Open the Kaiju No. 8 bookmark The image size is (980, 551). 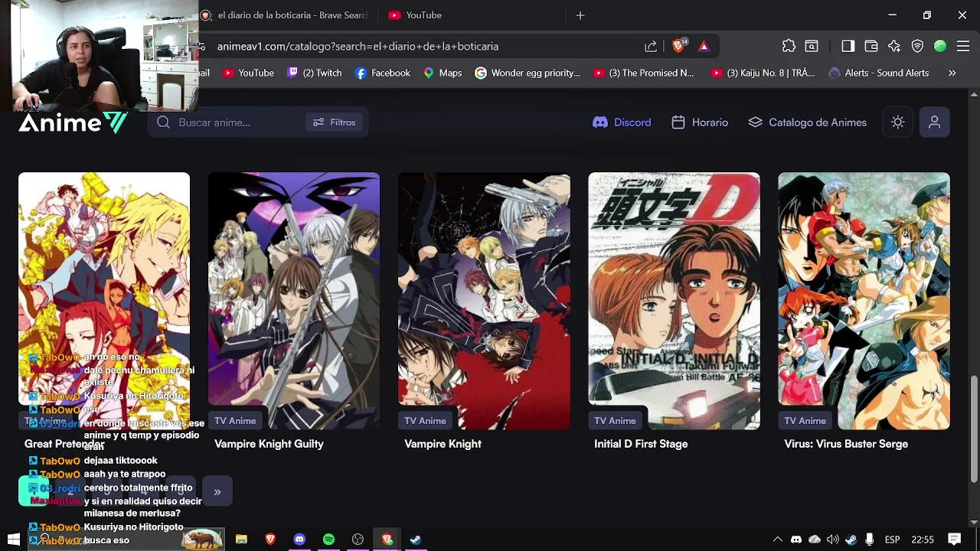(763, 73)
